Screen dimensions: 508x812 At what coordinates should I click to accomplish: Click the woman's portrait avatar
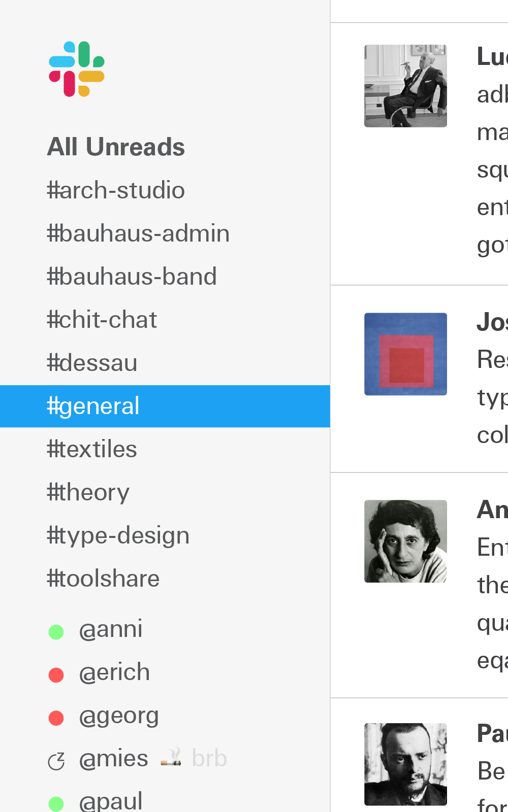point(405,541)
